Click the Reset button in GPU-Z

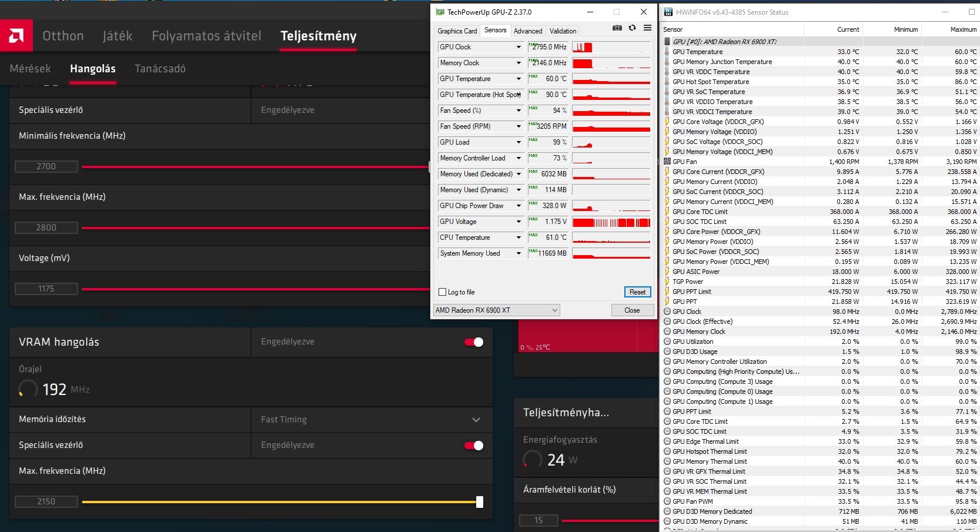pyautogui.click(x=638, y=292)
